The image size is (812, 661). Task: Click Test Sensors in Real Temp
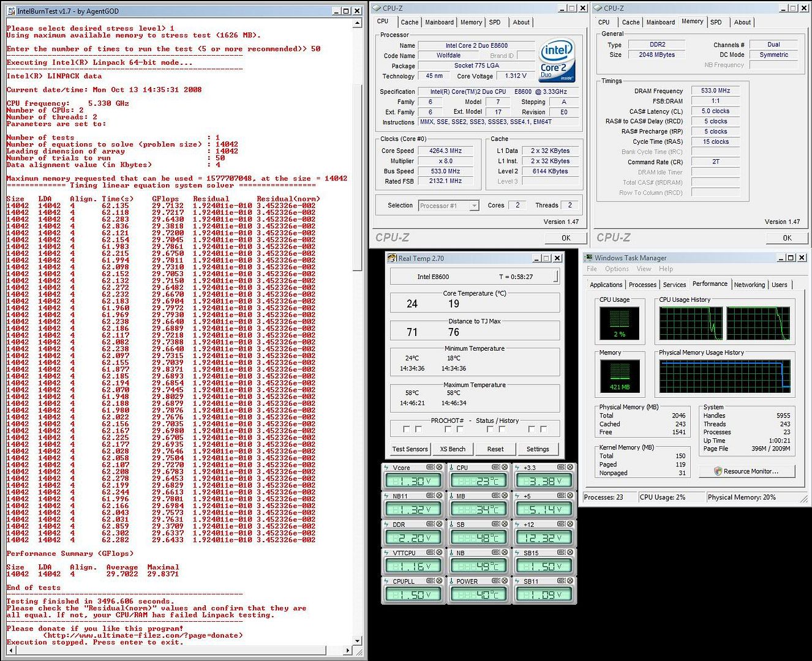click(410, 449)
